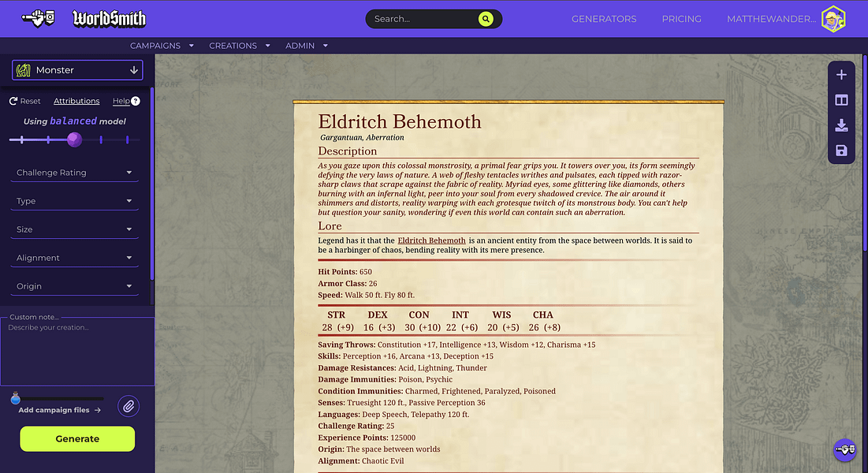The image size is (868, 473).
Task: Open the Pricing page
Action: pos(681,19)
